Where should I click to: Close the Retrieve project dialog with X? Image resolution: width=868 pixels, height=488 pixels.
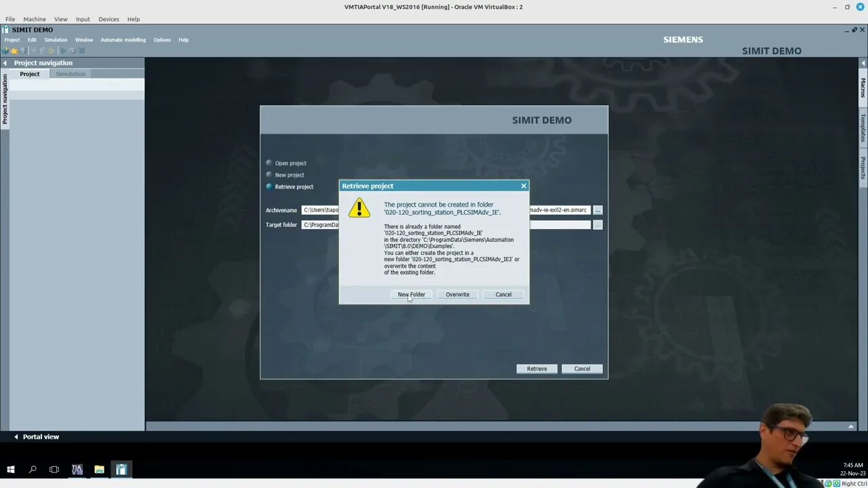pyautogui.click(x=524, y=186)
